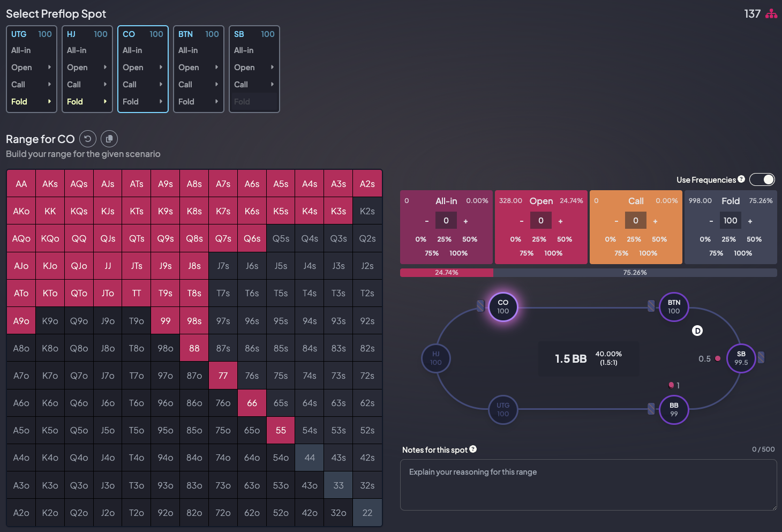The image size is (782, 532).
Task: Increase Call frequency with plus
Action: [655, 221]
